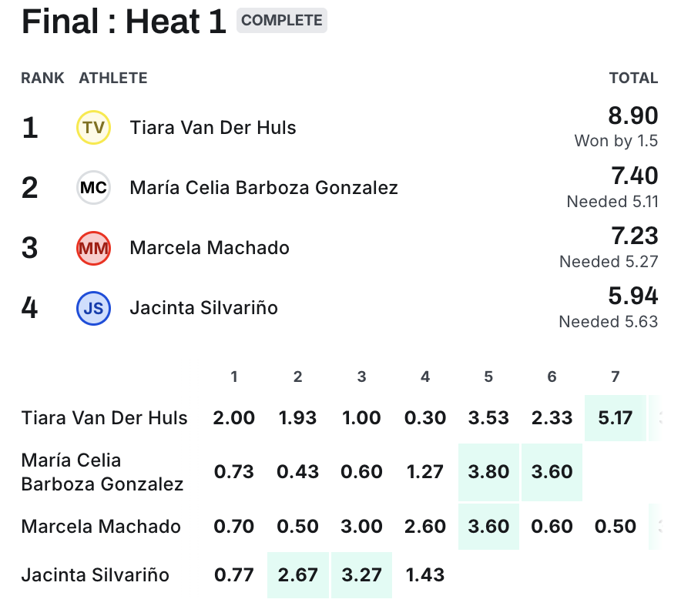The image size is (681, 616).
Task: Click Jacinta's highlighted 3.27 wave score
Action: [x=361, y=575]
